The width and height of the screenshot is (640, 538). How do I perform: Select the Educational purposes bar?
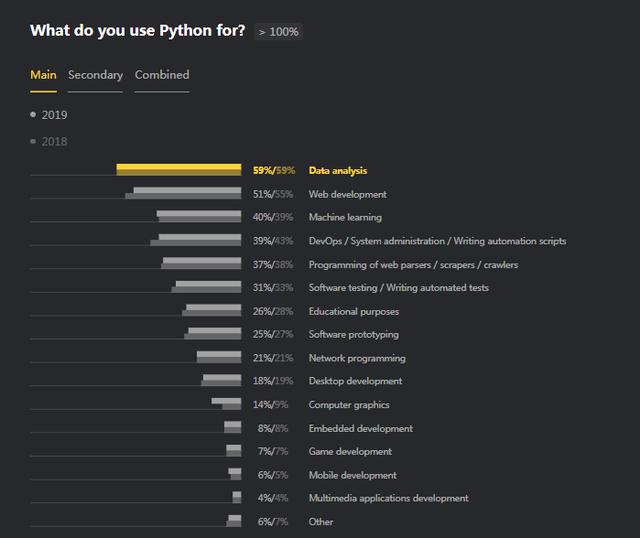(x=211, y=310)
